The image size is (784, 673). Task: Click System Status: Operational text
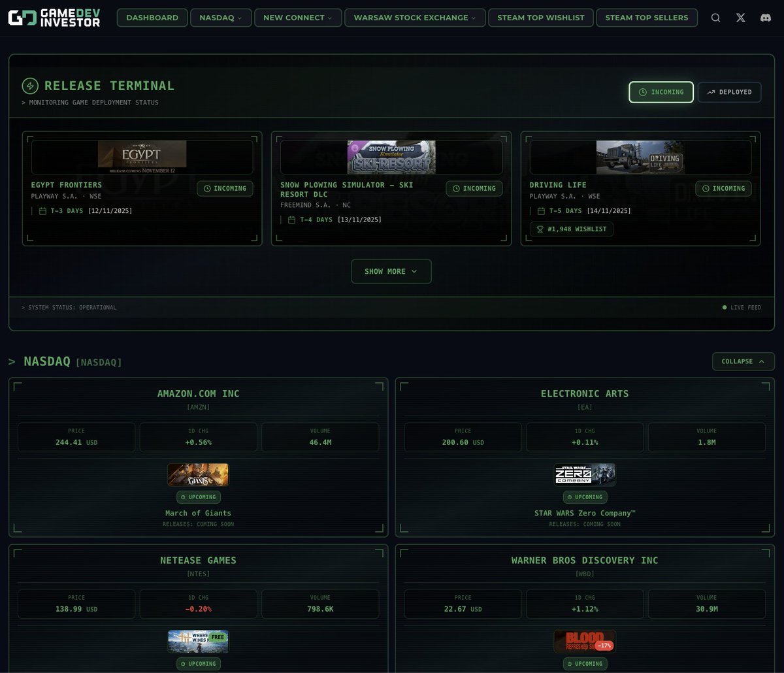[69, 308]
